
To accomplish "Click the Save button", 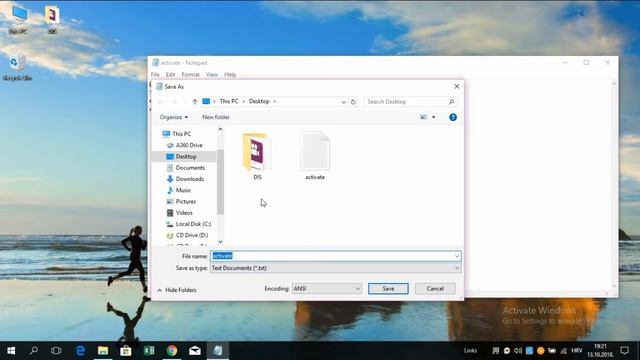I will click(388, 289).
